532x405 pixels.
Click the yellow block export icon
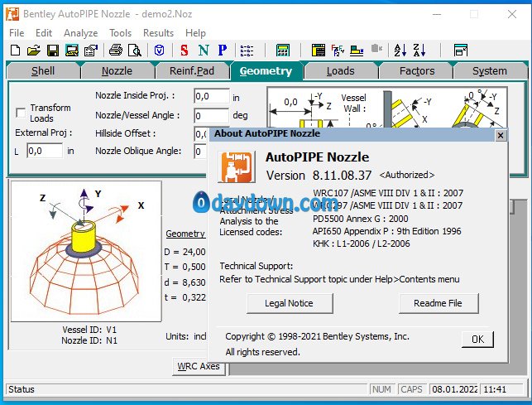[x=357, y=51]
